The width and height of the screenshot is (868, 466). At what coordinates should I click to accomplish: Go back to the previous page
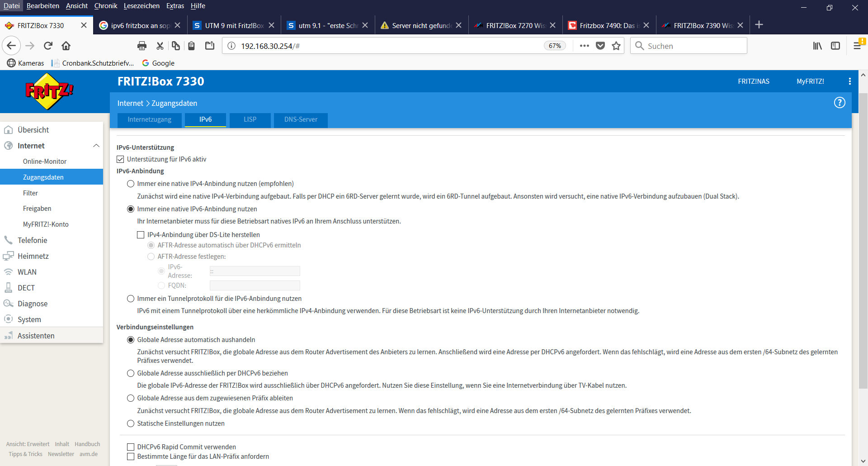coord(11,46)
